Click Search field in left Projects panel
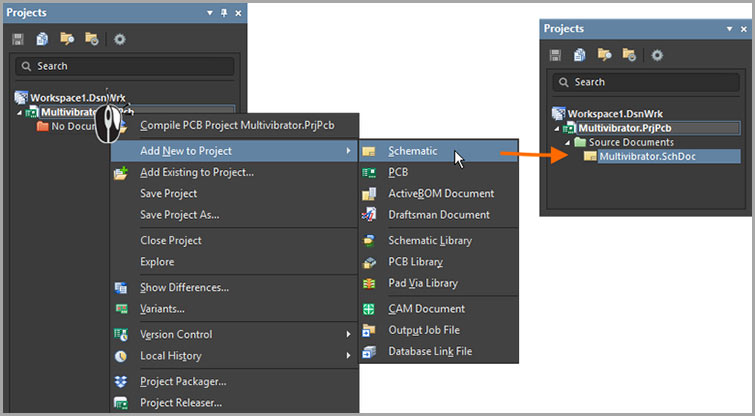The width and height of the screenshot is (755, 416). coord(125,66)
